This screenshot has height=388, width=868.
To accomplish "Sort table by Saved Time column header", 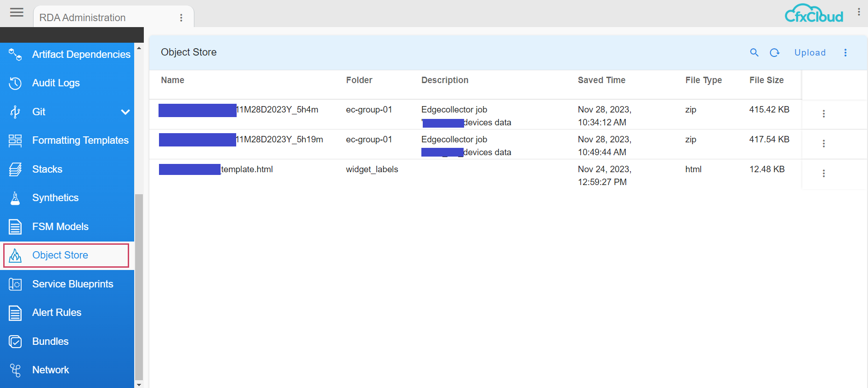I will (601, 80).
